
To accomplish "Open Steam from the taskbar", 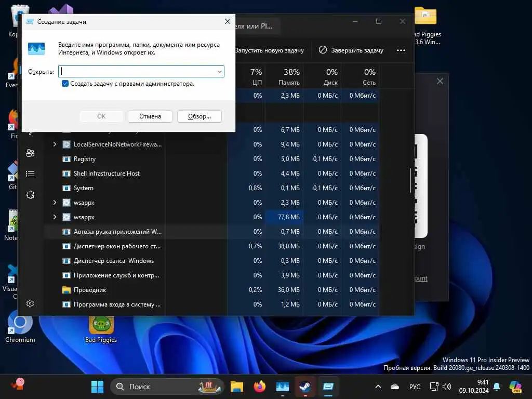I will (x=305, y=387).
